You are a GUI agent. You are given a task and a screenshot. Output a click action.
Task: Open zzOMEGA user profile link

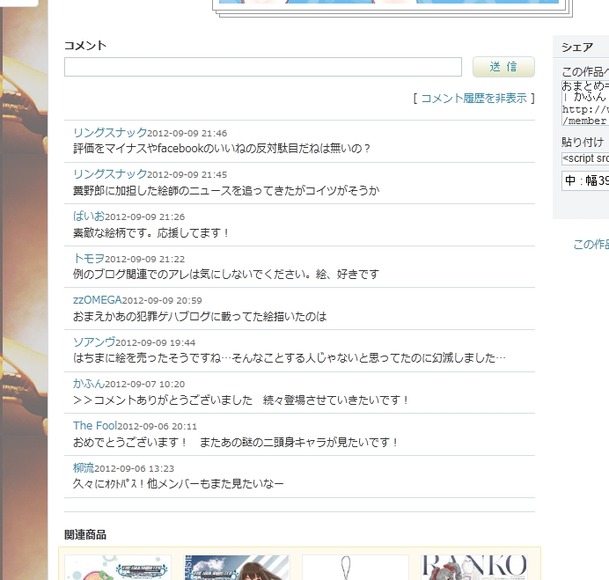point(97,300)
